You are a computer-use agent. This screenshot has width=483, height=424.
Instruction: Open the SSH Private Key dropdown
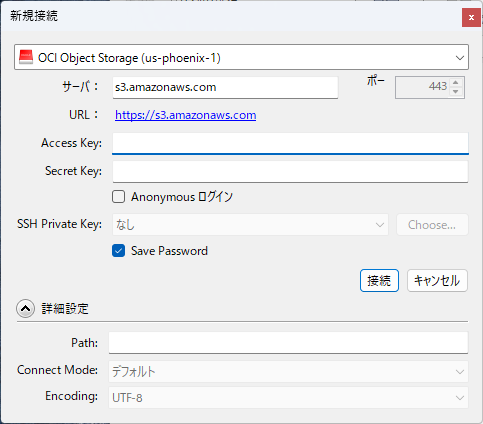250,225
